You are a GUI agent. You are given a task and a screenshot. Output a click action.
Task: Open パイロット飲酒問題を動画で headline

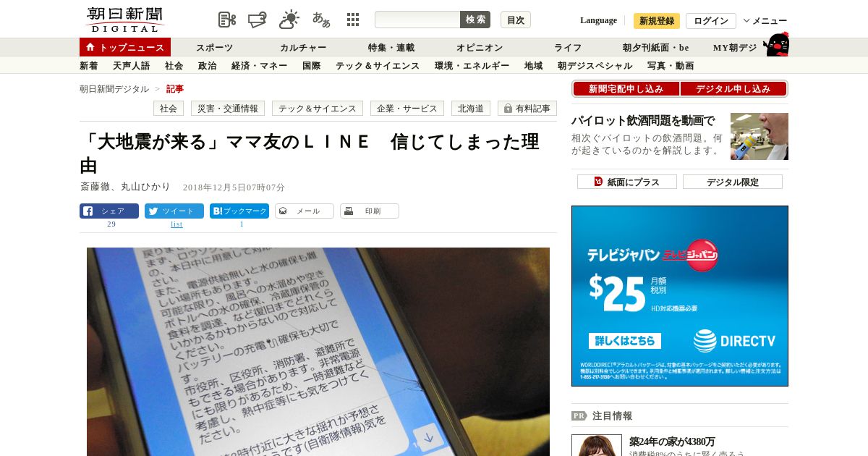click(x=643, y=120)
